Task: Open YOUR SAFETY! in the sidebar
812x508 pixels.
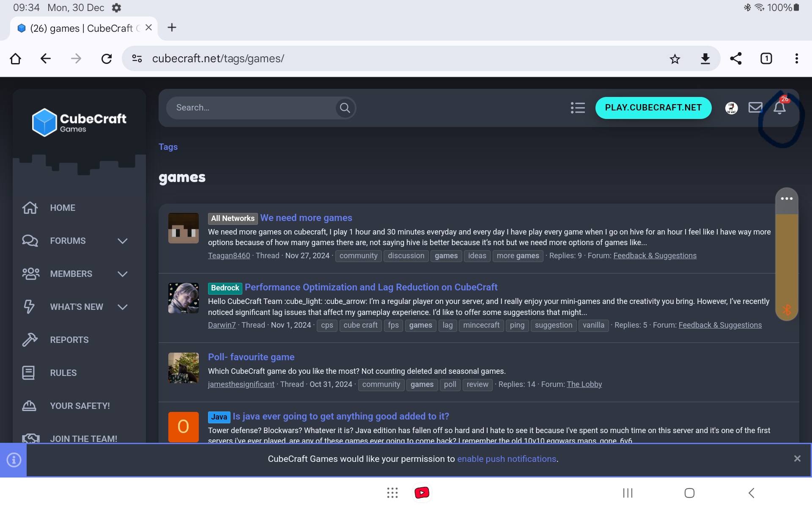Action: pos(80,406)
